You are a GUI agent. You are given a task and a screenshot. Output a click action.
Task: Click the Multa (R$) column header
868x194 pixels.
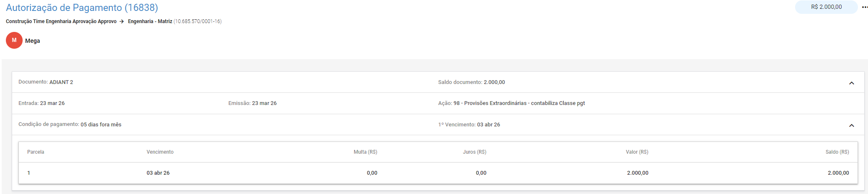pos(365,152)
